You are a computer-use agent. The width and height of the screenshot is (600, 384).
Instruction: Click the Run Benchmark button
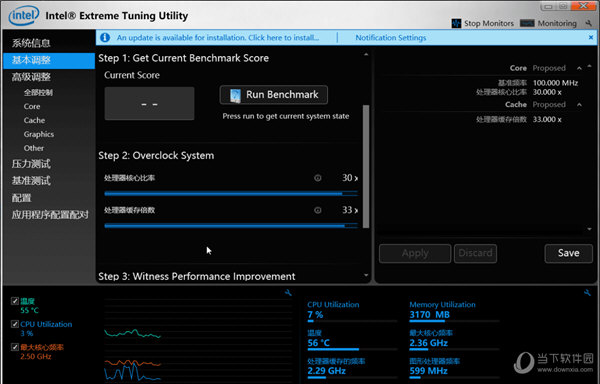(274, 94)
